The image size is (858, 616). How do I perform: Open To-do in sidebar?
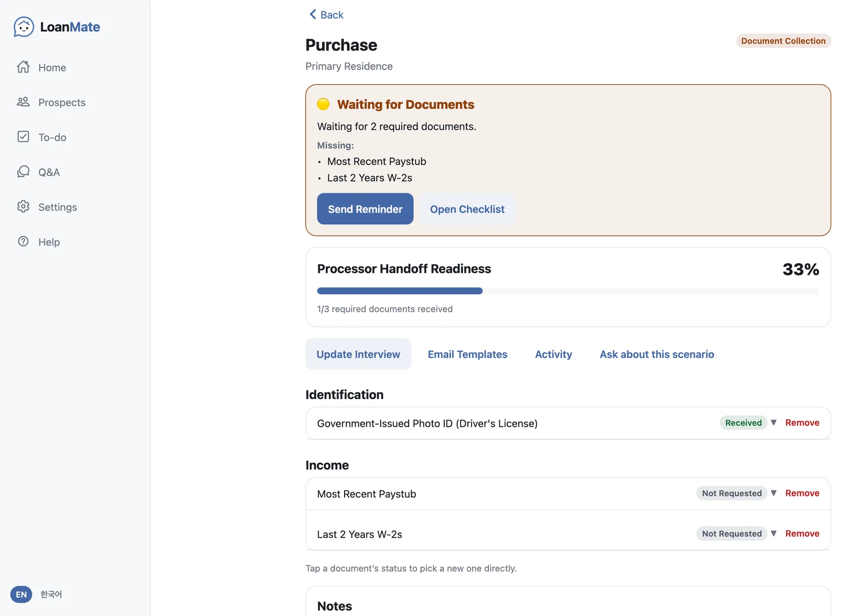click(52, 137)
